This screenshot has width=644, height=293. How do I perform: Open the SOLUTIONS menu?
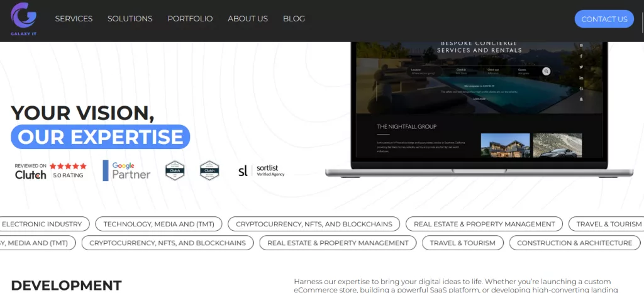pos(130,19)
